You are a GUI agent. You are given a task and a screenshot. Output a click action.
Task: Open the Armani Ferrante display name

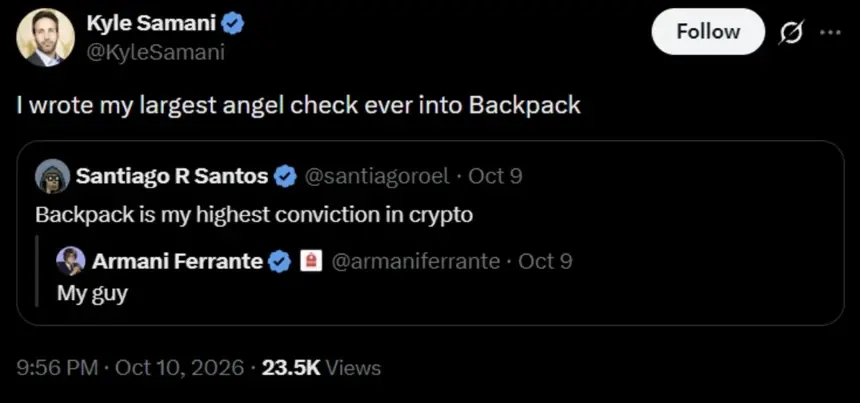pos(178,262)
